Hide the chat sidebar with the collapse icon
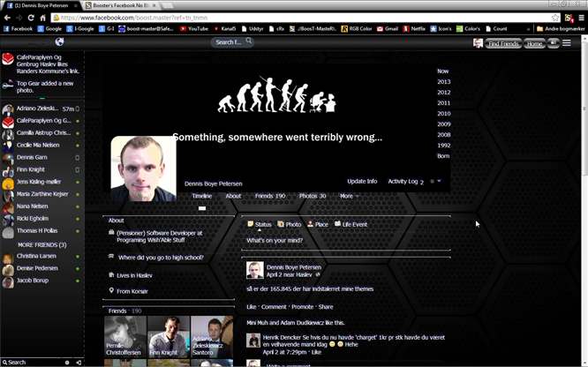This screenshot has height=367, width=588. pos(79,363)
